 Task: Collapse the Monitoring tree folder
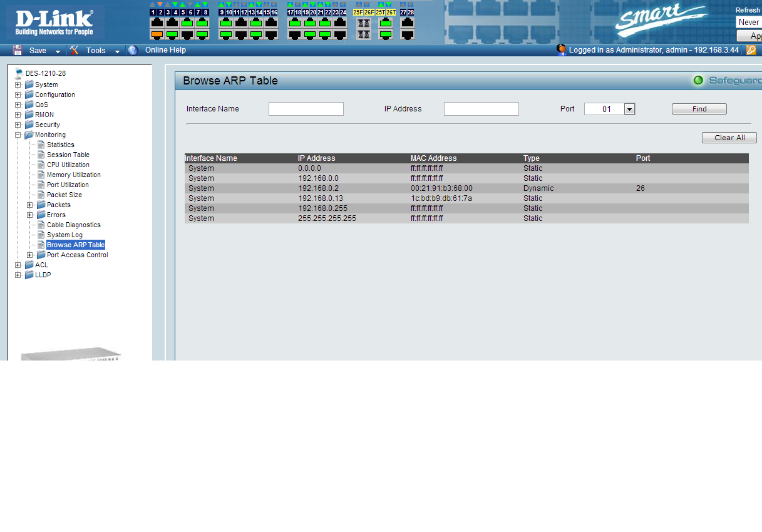point(18,135)
